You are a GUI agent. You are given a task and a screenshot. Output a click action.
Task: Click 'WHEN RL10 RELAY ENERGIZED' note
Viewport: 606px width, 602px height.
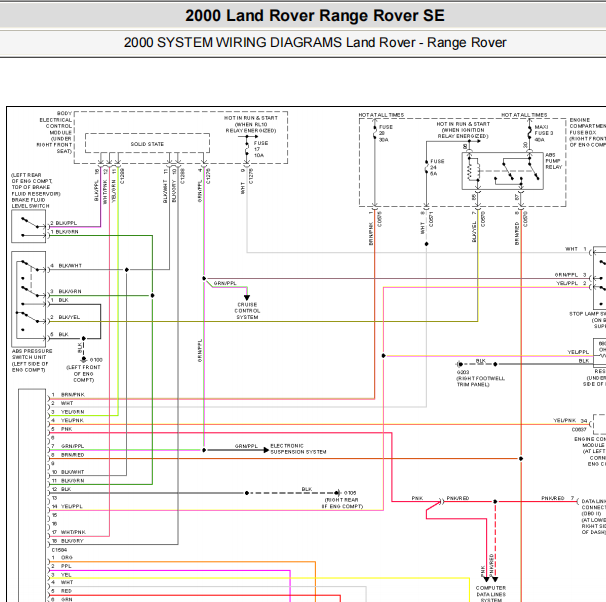tap(251, 128)
